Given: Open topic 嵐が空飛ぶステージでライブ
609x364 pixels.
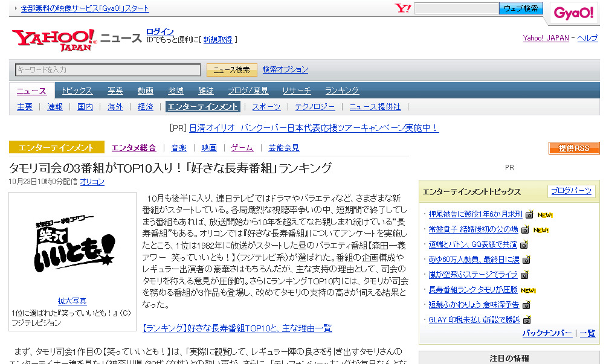Looking at the screenshot, I should (473, 275).
